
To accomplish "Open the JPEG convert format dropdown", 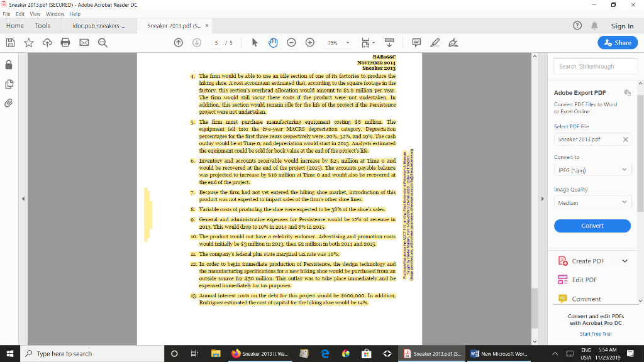I will tap(592, 168).
